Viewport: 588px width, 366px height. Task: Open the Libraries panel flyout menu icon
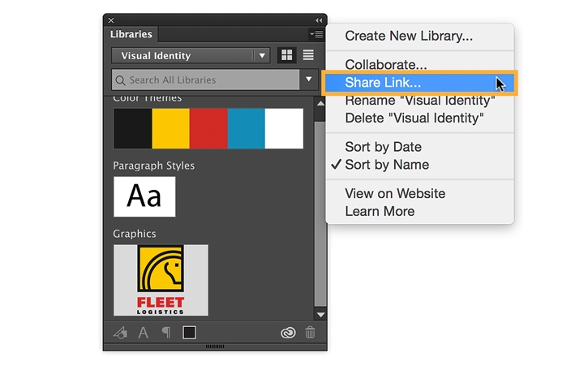click(316, 34)
